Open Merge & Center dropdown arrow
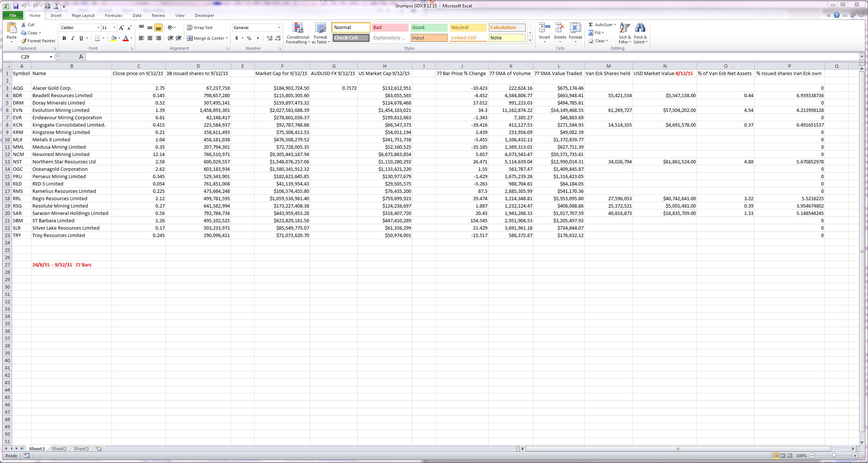 pos(227,38)
